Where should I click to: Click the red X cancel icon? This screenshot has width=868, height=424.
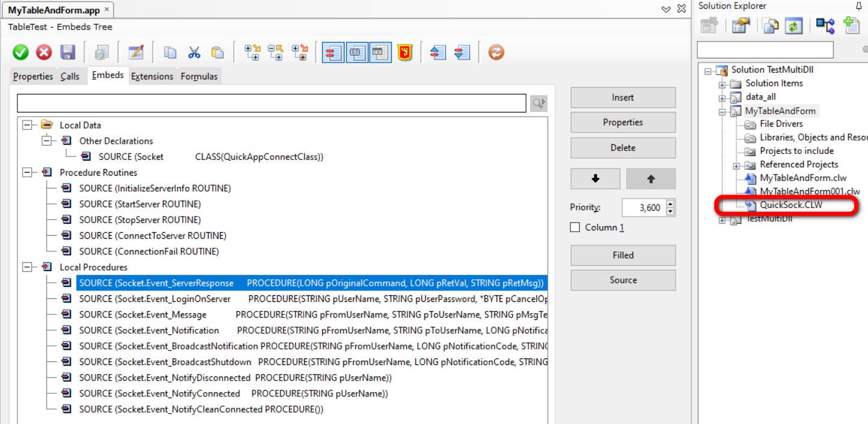coord(44,53)
